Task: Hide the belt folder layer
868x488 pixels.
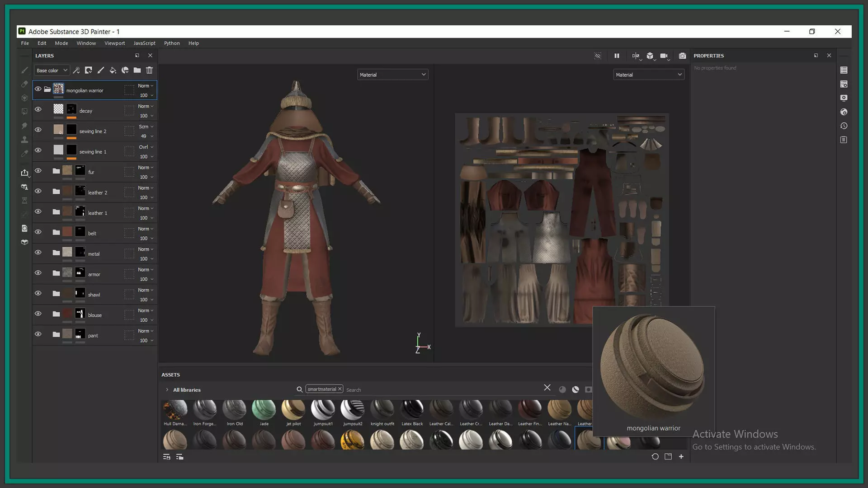Action: pyautogui.click(x=38, y=232)
